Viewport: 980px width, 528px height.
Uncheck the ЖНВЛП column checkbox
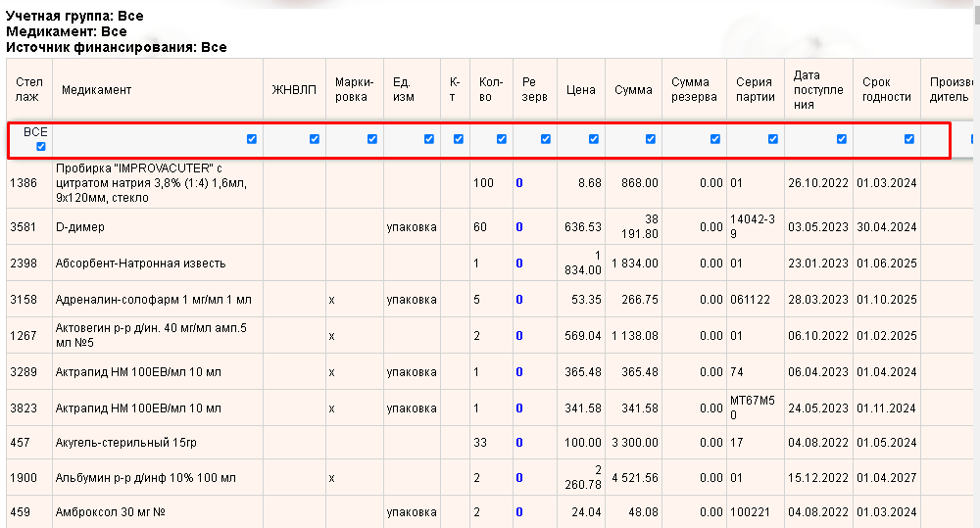(315, 139)
